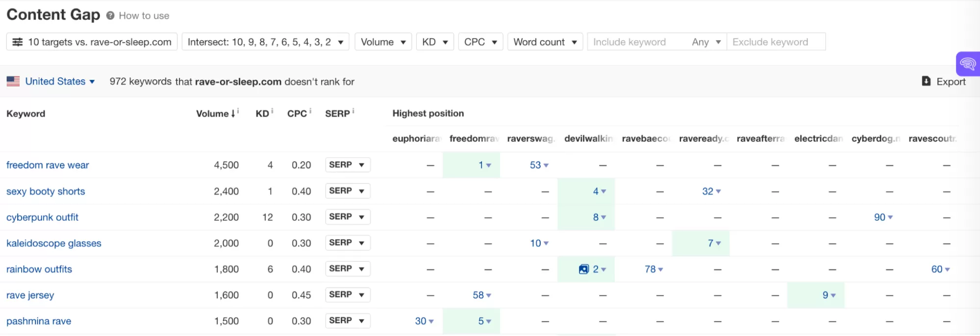Open SERP dropdown for freedom rave wear
This screenshot has width=980, height=336.
tap(347, 165)
